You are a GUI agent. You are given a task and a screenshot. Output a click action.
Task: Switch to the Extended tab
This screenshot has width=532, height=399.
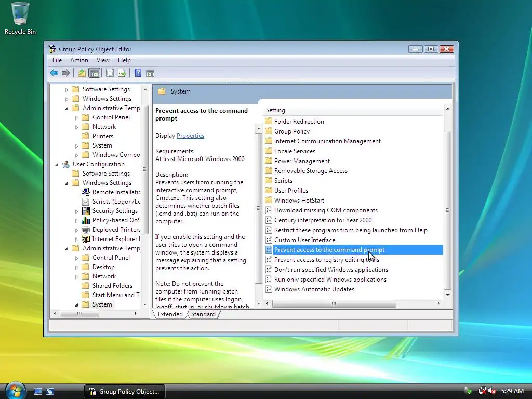point(170,314)
